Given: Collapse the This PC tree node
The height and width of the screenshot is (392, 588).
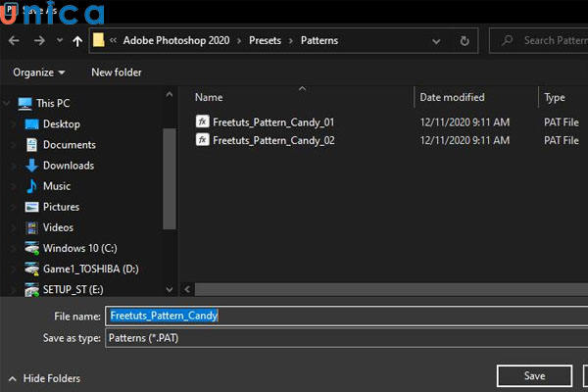Looking at the screenshot, I should tap(7, 103).
